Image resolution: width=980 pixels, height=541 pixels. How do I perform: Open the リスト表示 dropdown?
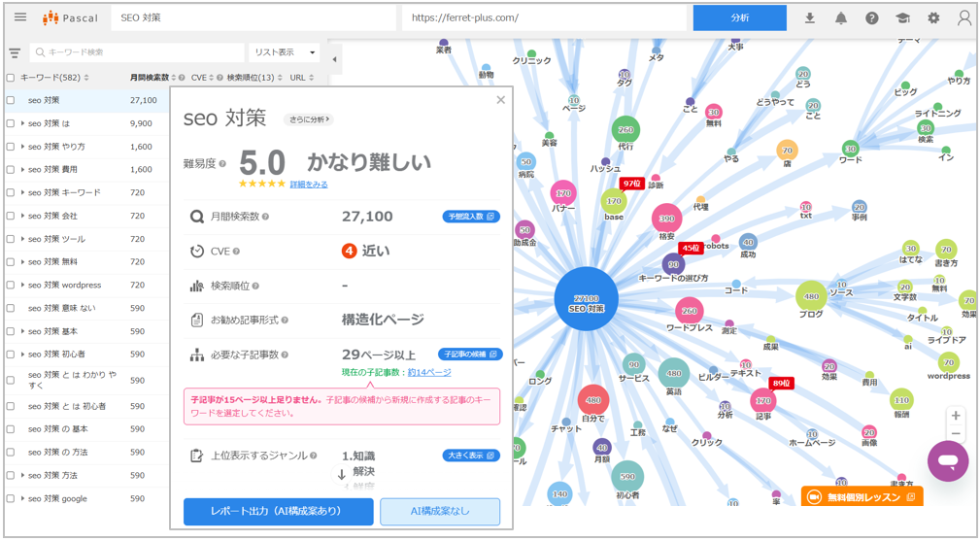click(x=285, y=52)
